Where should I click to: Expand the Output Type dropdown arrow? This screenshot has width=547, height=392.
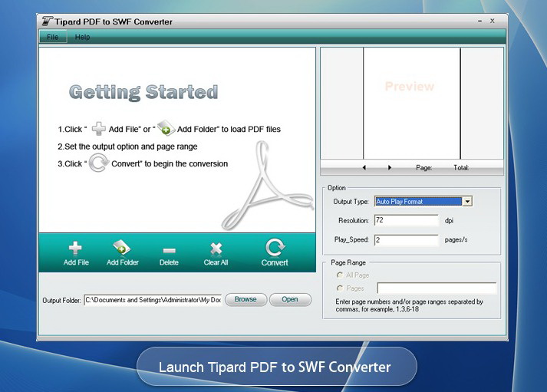click(x=467, y=201)
